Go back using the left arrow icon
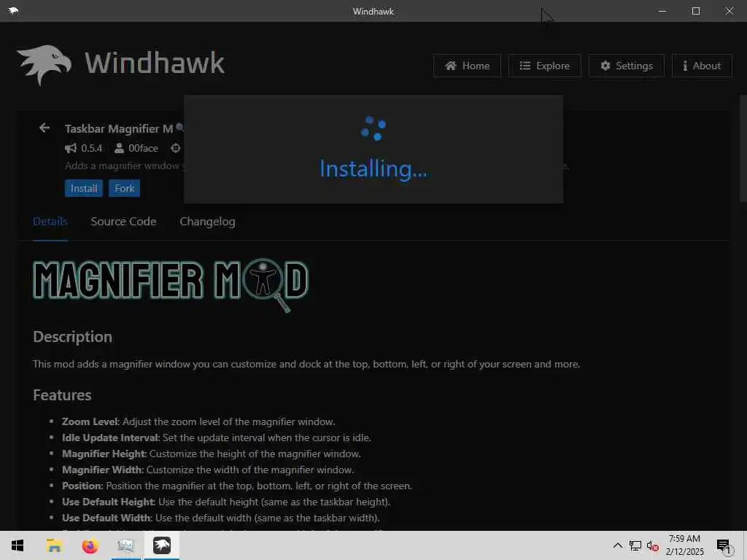Image resolution: width=747 pixels, height=560 pixels. tap(44, 128)
